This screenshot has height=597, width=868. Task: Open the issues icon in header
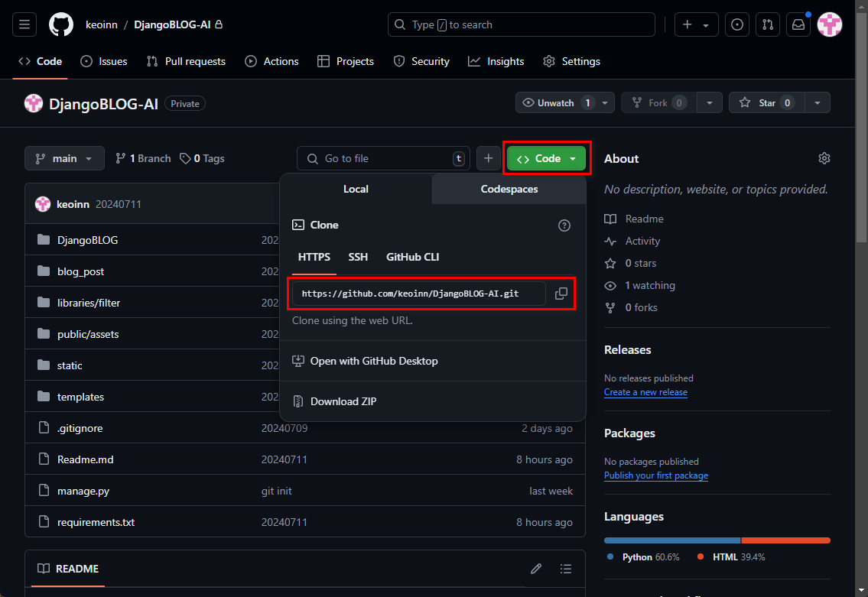736,24
